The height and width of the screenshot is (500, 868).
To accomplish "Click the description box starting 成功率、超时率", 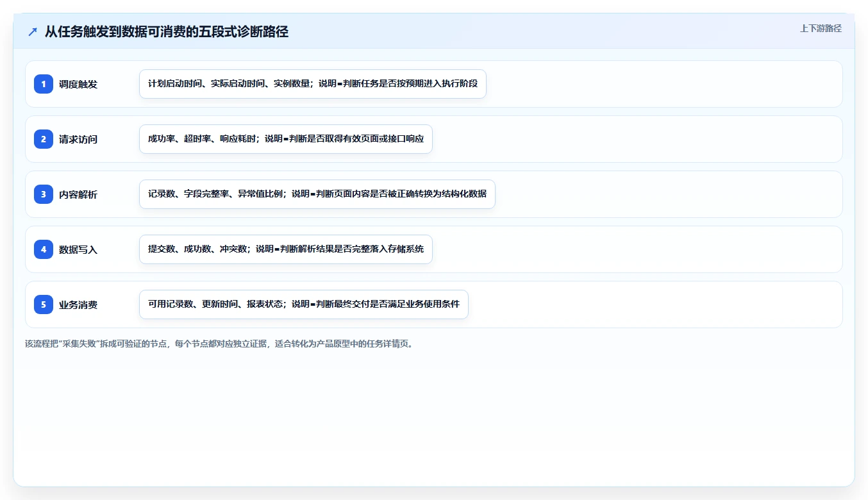I will point(286,139).
